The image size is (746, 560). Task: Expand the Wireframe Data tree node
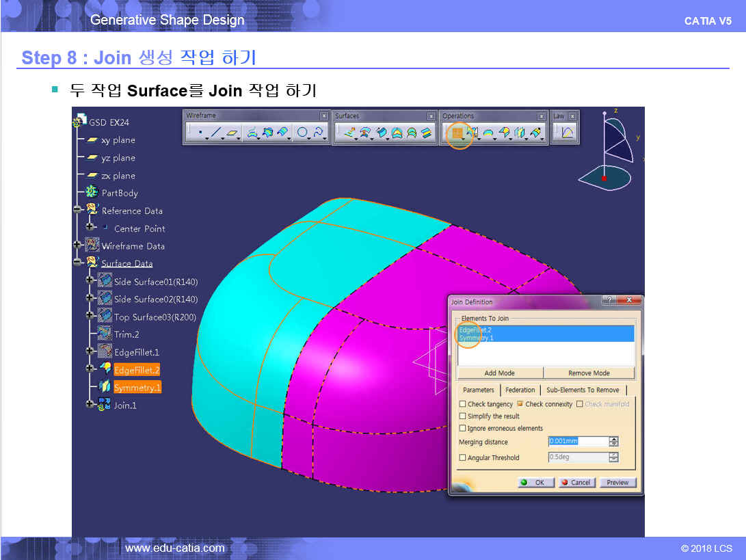(x=77, y=245)
